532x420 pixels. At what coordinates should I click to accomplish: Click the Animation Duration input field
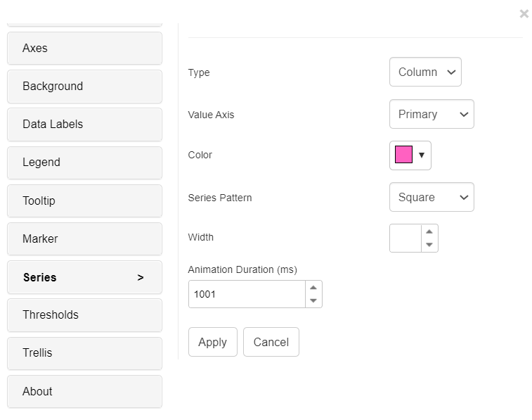pos(246,294)
